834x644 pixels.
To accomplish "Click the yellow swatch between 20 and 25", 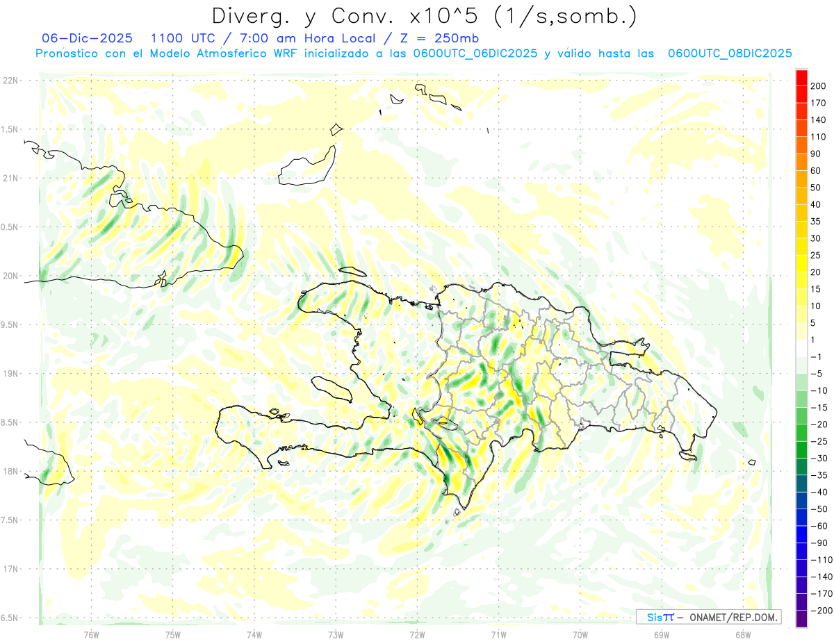I will [801, 264].
